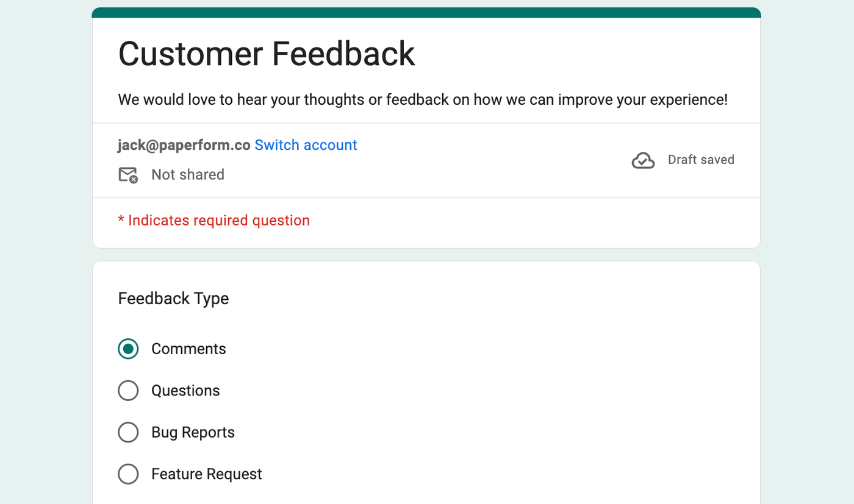This screenshot has width=854, height=504.
Task: Click the envelope Not shared icon
Action: 127,175
